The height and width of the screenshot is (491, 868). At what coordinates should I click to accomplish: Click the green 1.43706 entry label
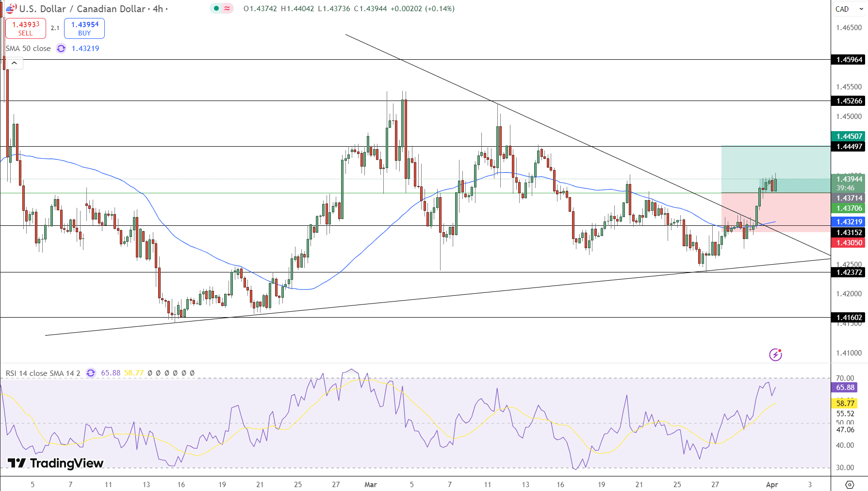(849, 208)
